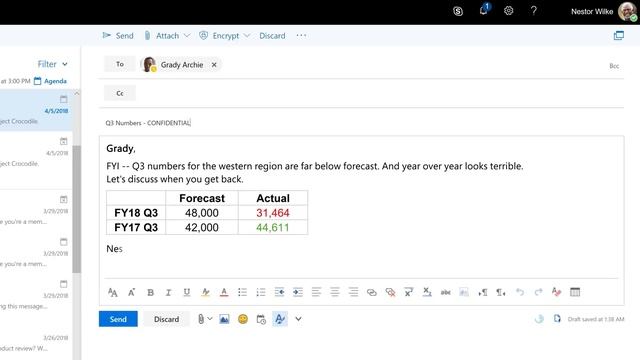Click into the subject line field

(361, 123)
